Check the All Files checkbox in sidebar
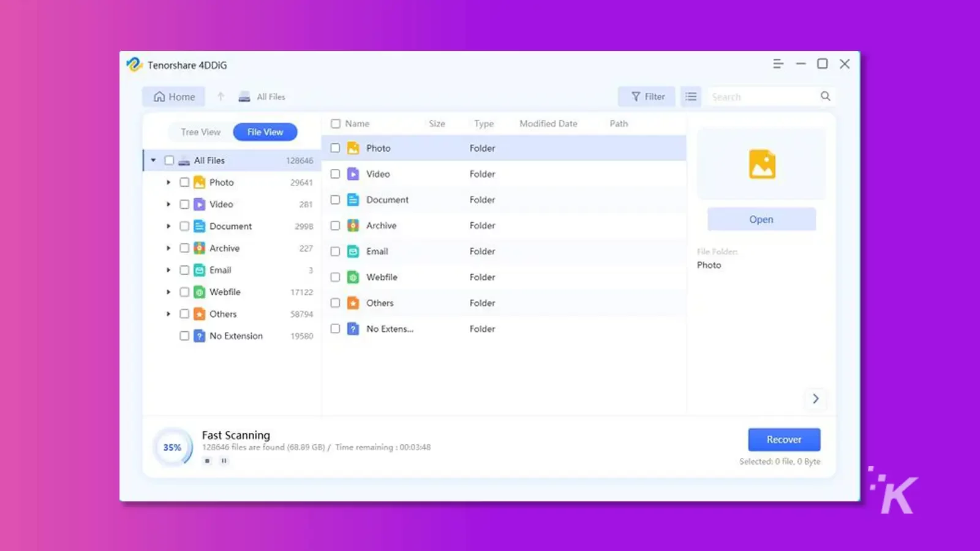Viewport: 980px width, 551px height. click(x=169, y=160)
